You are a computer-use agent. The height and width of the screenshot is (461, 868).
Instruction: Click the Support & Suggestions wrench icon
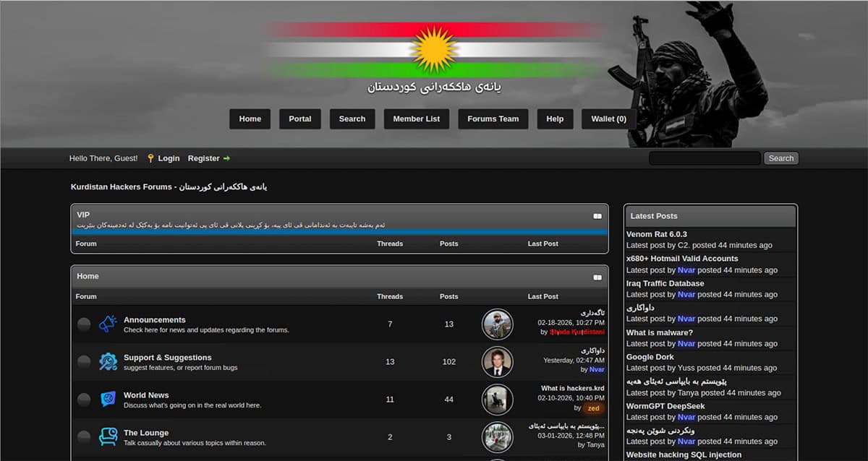[x=109, y=361]
